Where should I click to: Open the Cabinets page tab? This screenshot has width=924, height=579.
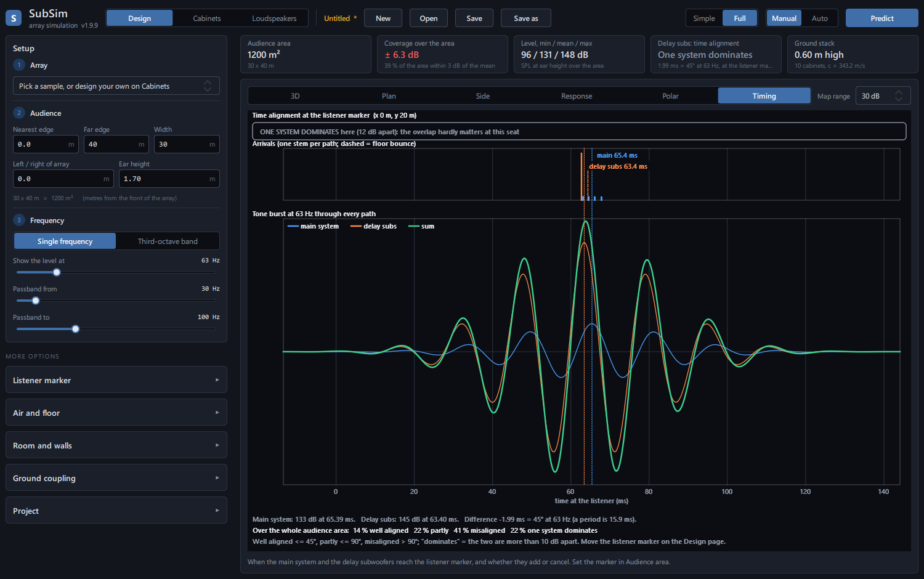point(207,18)
